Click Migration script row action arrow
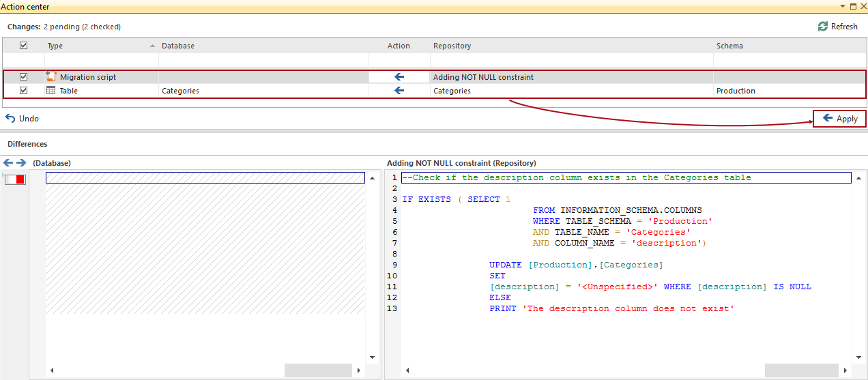This screenshot has height=380, width=868. [399, 77]
